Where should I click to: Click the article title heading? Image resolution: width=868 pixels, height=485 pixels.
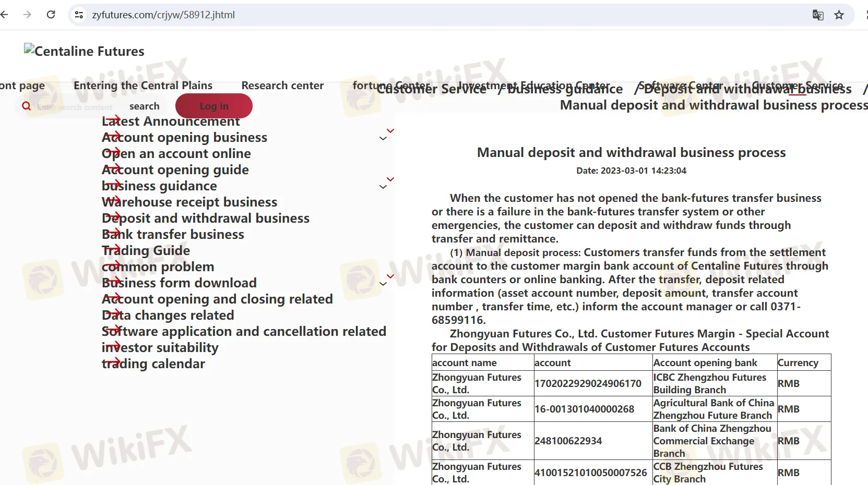[631, 152]
